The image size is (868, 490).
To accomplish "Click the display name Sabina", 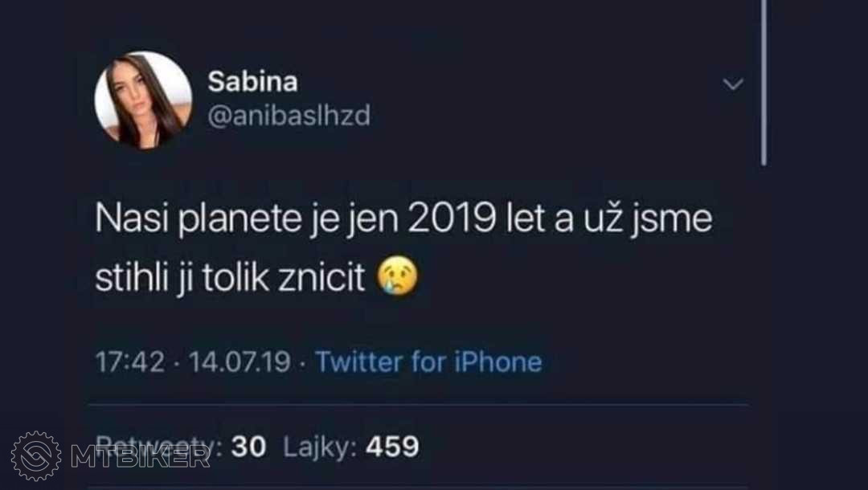I will point(252,82).
